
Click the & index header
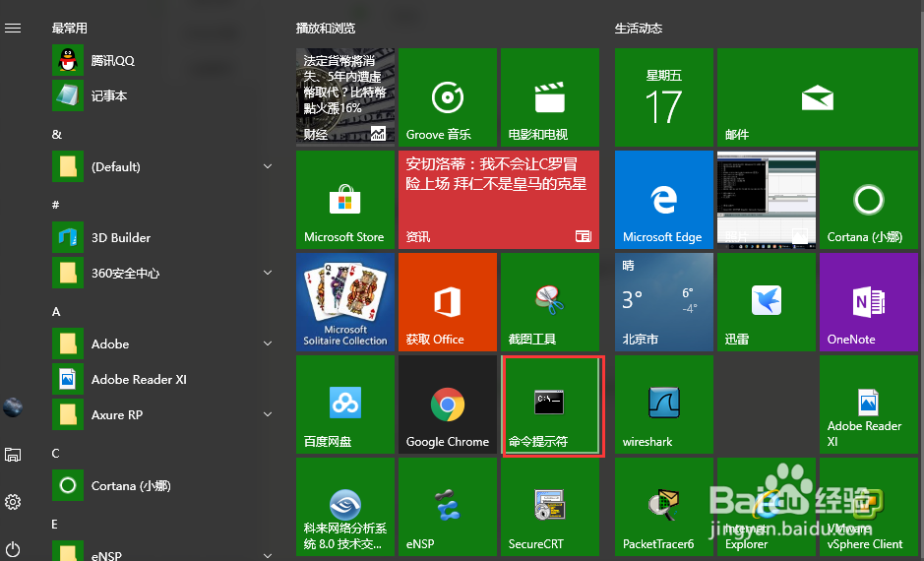click(56, 135)
